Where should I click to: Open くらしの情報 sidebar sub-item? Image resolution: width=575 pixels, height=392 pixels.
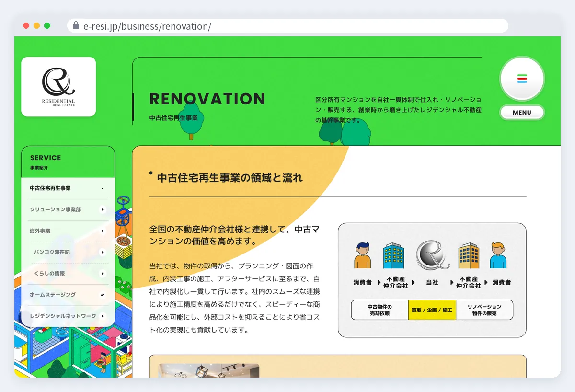70,274
